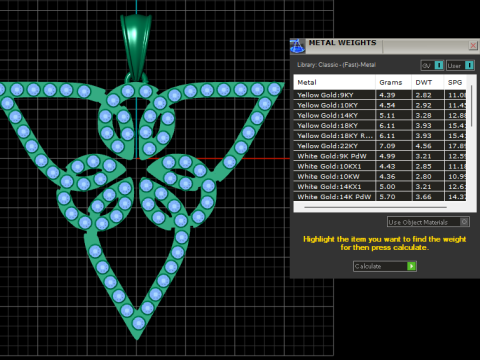Click the DWT value for White Gold:14KX1

(x=423, y=187)
